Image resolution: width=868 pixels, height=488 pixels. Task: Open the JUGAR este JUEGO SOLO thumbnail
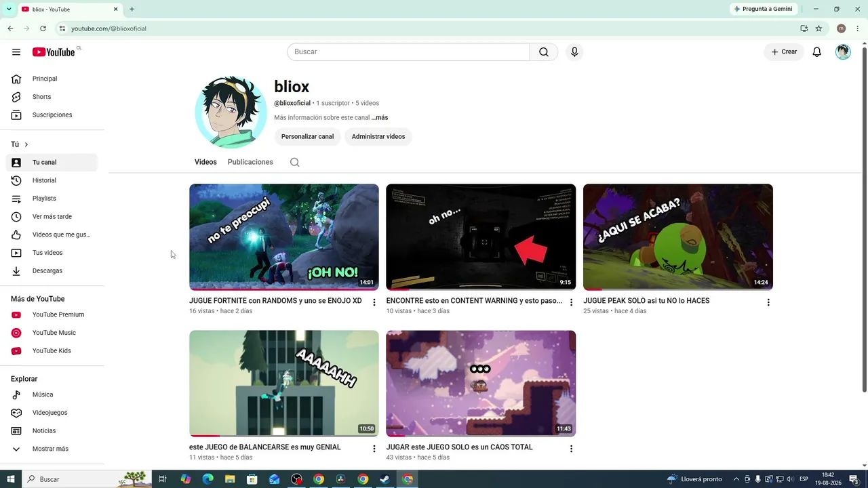coord(481,384)
